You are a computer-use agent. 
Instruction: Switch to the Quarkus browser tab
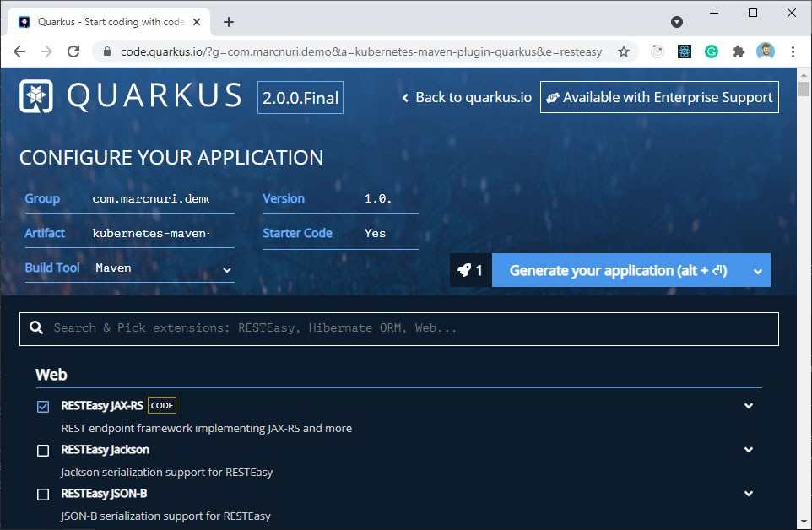click(x=109, y=22)
